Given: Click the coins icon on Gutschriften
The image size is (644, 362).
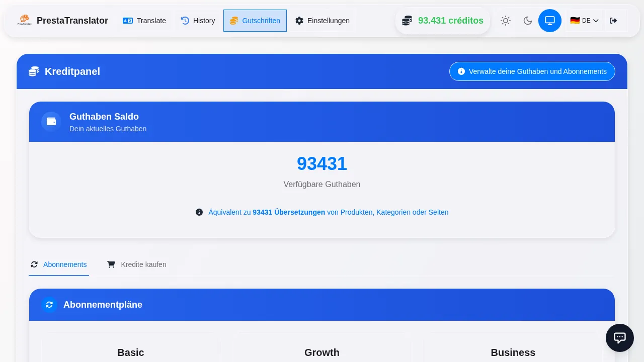Looking at the screenshot, I should coord(234,21).
